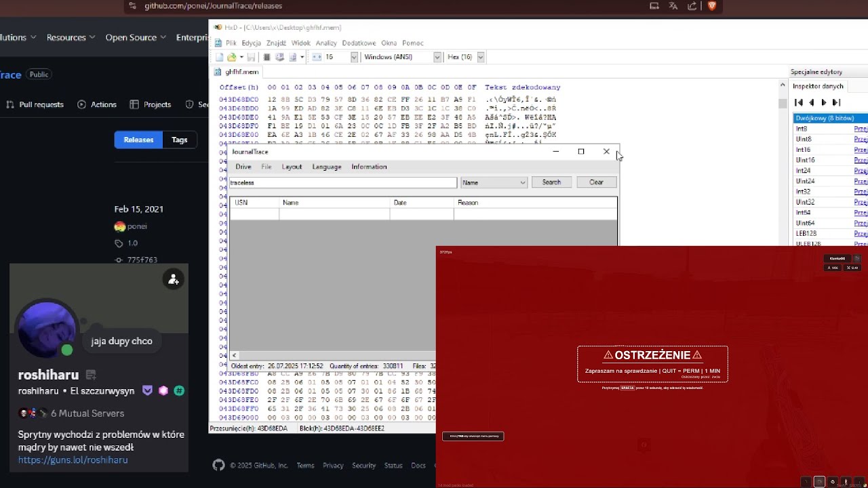Image resolution: width=868 pixels, height=488 pixels.
Task: Open the Privacy link in GitHub footer
Action: point(333,466)
